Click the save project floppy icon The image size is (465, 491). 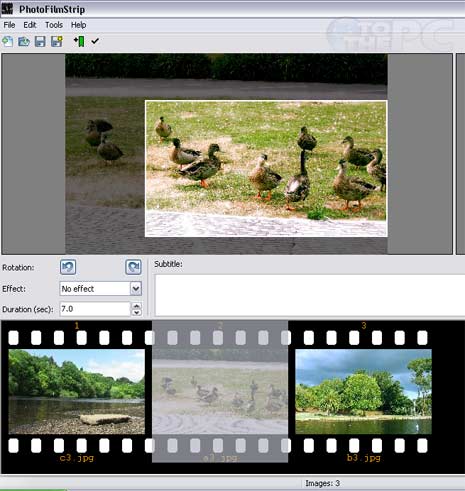40,41
